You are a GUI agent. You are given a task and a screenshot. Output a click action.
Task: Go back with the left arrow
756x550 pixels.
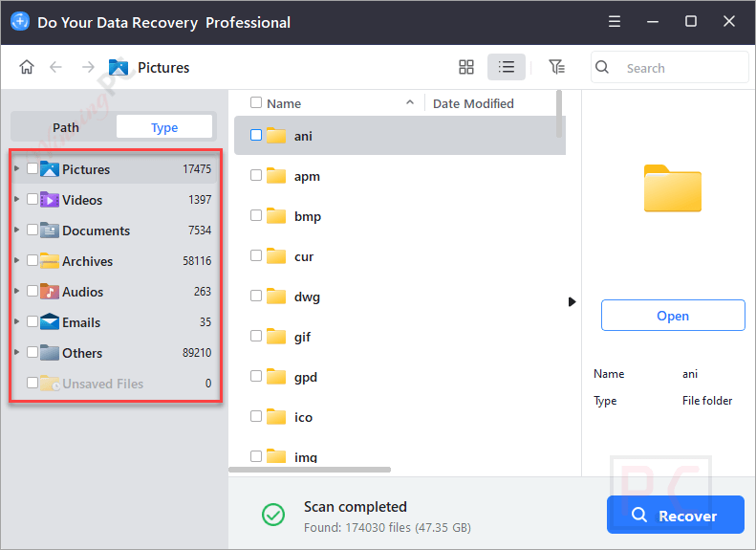(56, 67)
